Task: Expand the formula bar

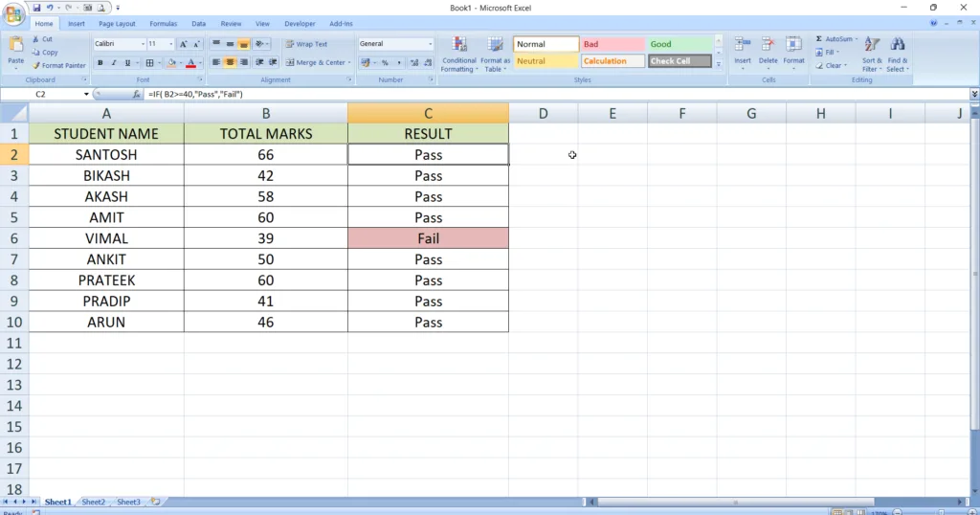Action: (974, 94)
